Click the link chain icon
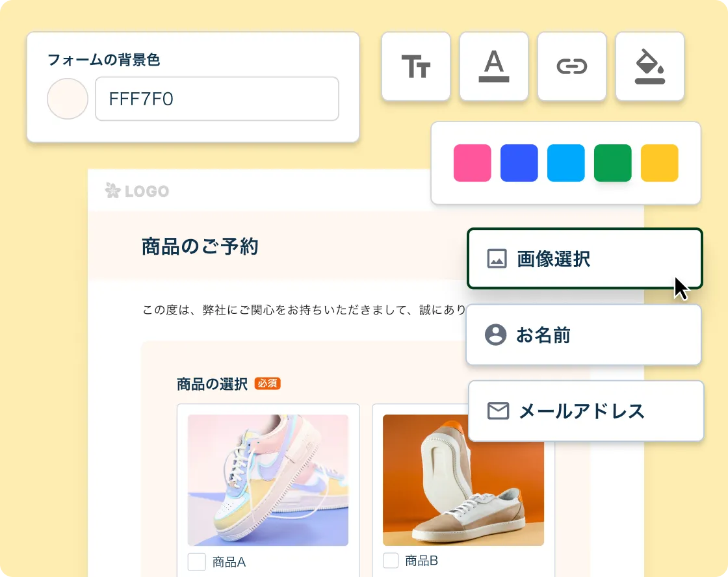 (x=572, y=66)
